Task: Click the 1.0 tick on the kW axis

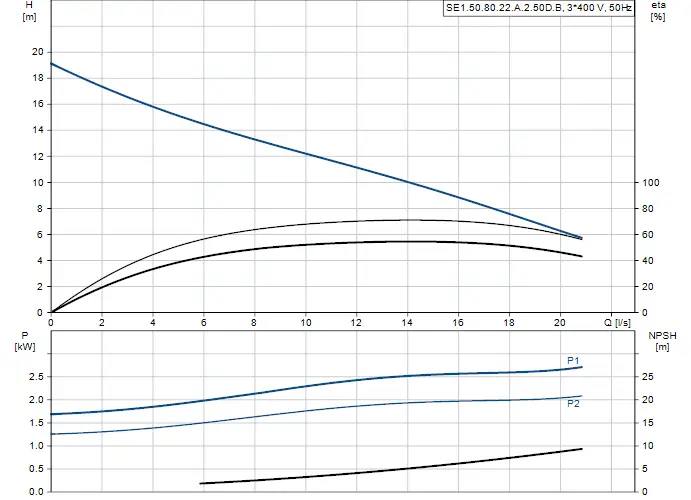Action: 36,446
